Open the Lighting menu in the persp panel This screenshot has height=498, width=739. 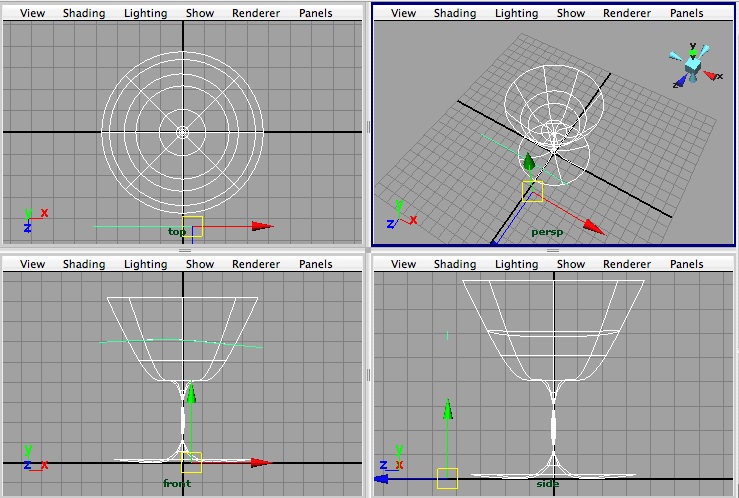tap(516, 13)
